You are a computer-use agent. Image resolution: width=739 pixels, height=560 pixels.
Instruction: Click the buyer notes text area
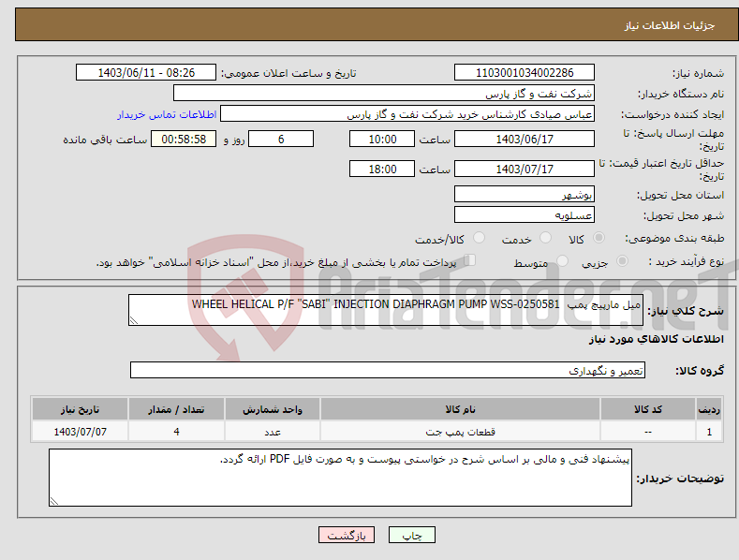(340, 478)
